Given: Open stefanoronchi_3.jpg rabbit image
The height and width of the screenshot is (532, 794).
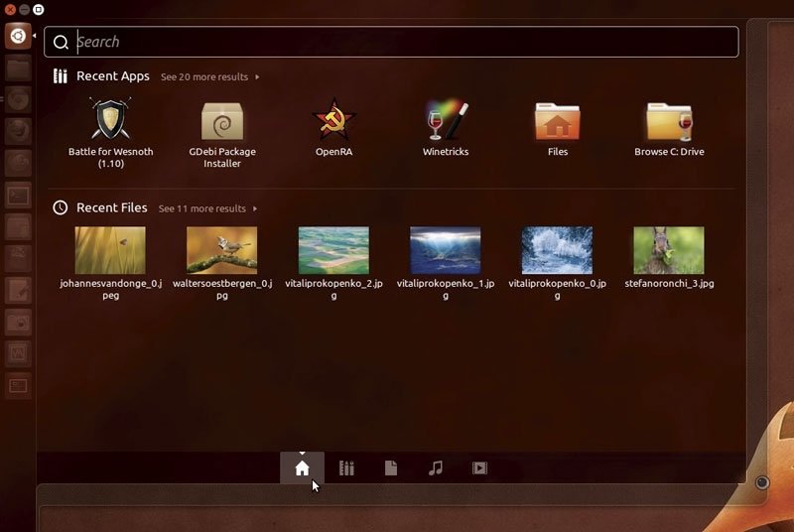Looking at the screenshot, I should point(669,250).
